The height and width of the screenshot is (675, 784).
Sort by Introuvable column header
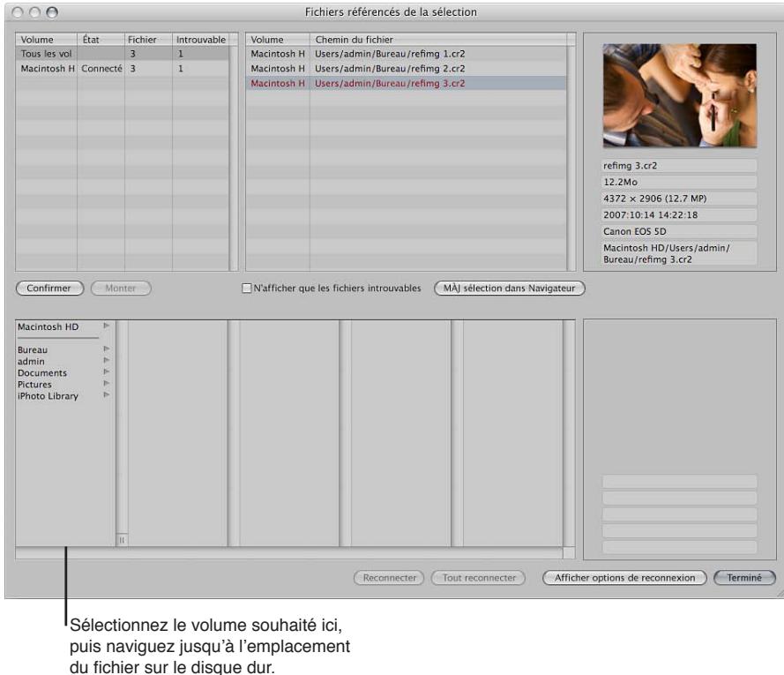pos(200,40)
